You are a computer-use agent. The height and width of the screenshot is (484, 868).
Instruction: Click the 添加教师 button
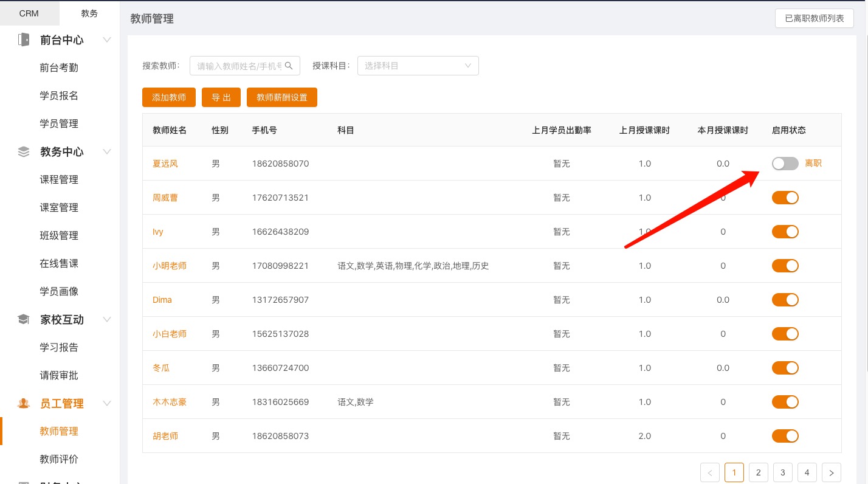pos(169,97)
